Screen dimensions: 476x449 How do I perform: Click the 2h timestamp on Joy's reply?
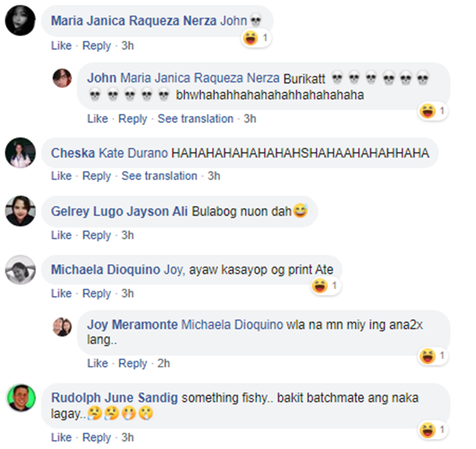point(164,363)
